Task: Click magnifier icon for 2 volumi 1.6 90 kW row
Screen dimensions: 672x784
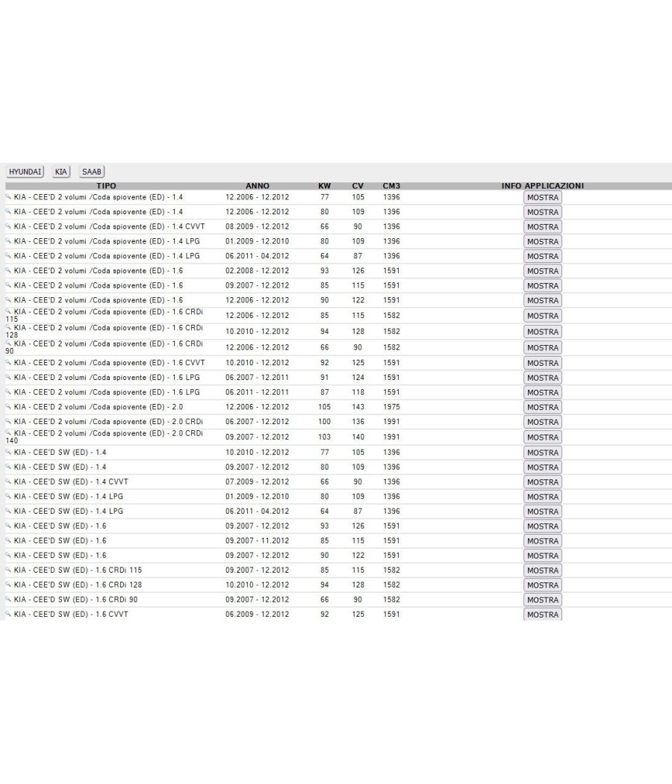Action: [8, 299]
